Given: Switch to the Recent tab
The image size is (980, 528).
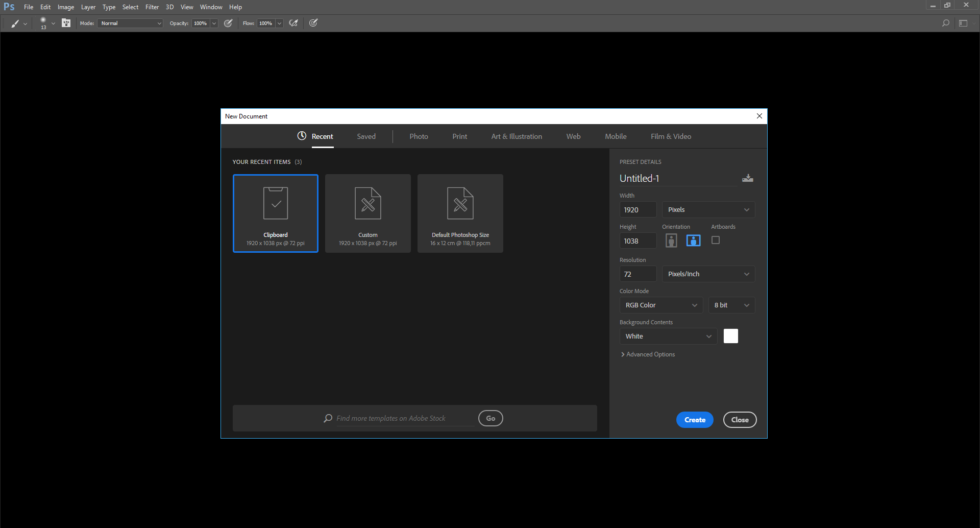Looking at the screenshot, I should coord(322,136).
